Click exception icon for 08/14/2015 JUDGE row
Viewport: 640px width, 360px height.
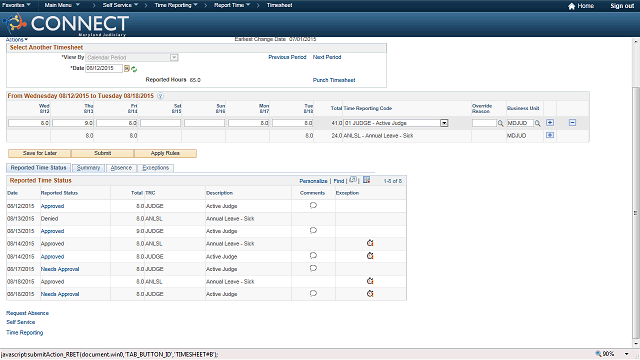click(370, 256)
